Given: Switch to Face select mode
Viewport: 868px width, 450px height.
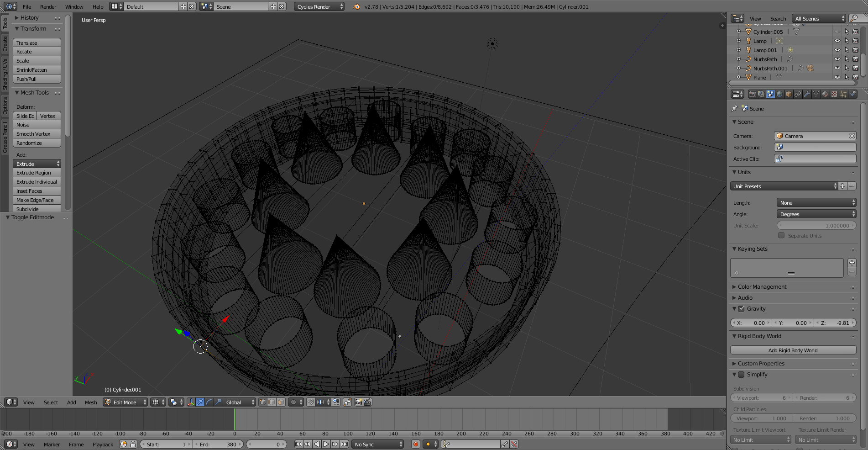Looking at the screenshot, I should 281,402.
